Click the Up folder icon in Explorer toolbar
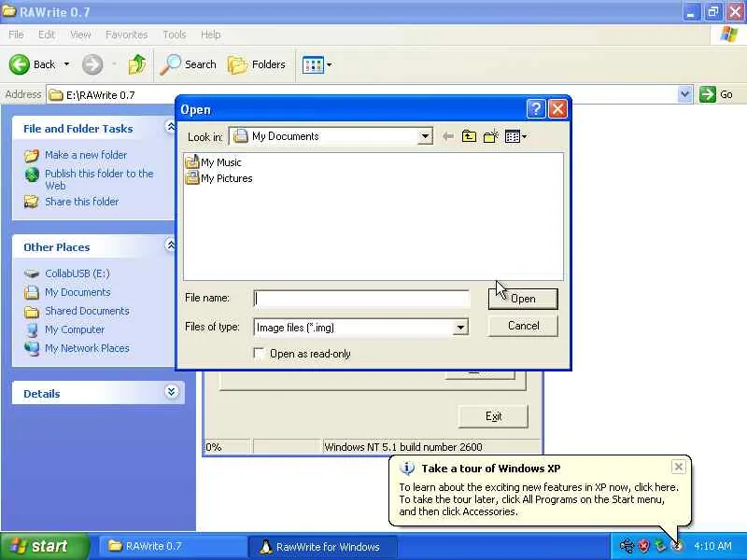 137,64
